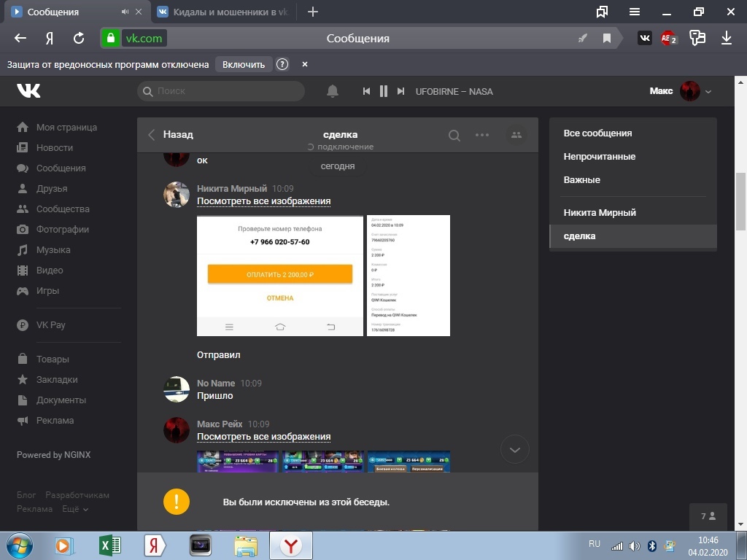Go back with the Назад button
Viewport: 747px width, 560px height.
pos(171,134)
